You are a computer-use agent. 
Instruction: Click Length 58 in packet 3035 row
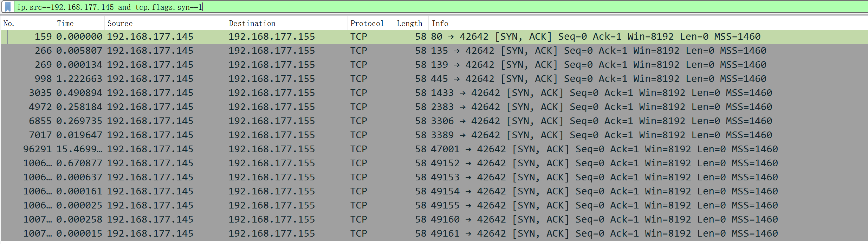pyautogui.click(x=421, y=93)
